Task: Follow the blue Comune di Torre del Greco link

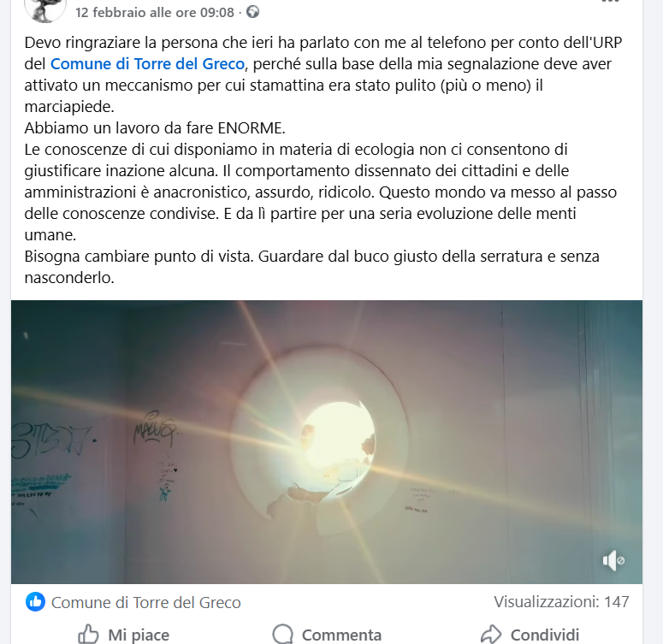Action: coord(147,64)
